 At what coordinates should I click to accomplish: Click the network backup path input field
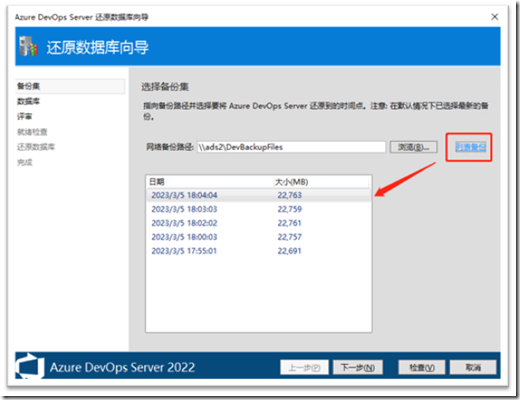pyautogui.click(x=291, y=147)
